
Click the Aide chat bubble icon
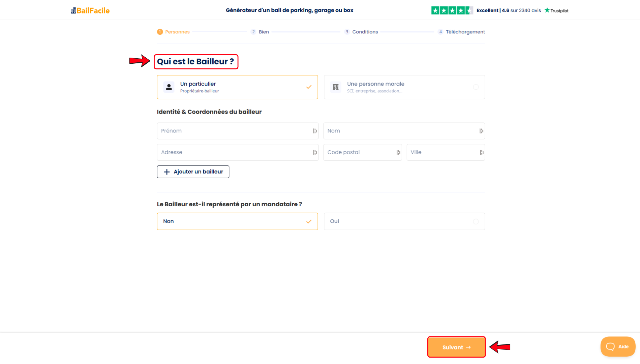point(610,346)
